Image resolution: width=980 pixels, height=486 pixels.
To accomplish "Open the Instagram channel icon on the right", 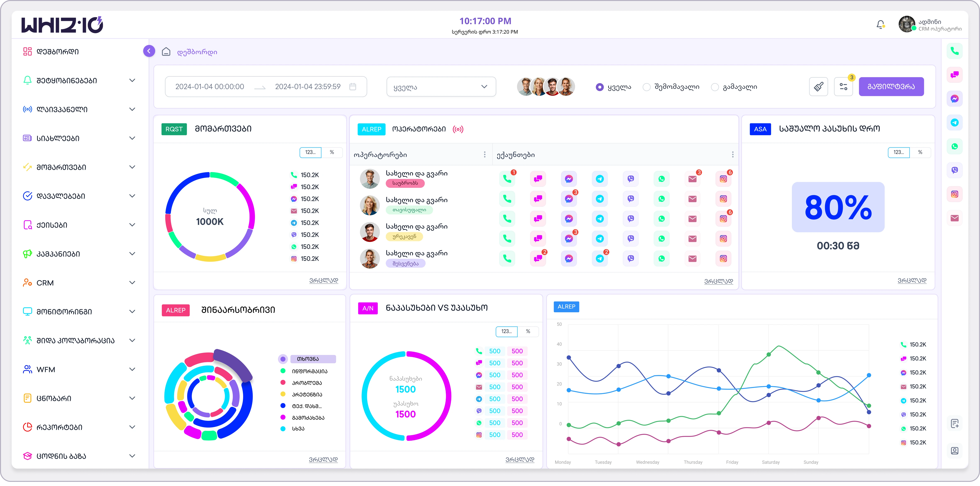I will point(955,194).
